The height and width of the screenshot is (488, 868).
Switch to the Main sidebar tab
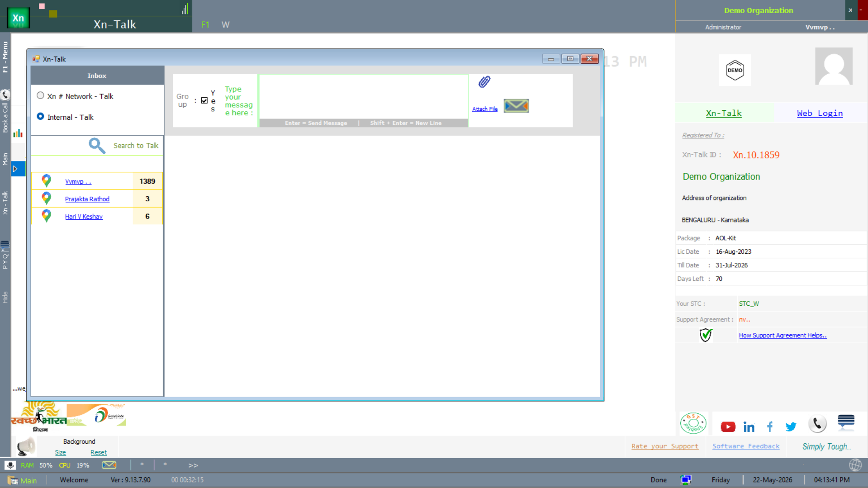click(5, 159)
